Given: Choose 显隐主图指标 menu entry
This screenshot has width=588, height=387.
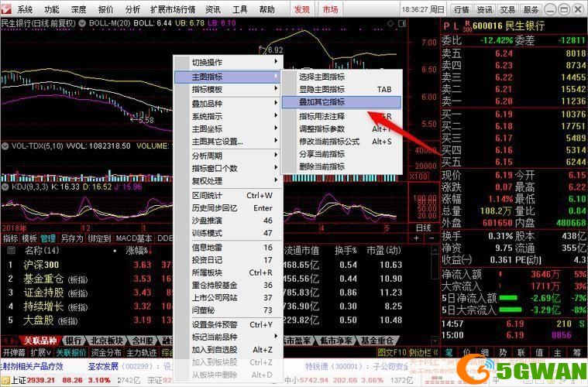Looking at the screenshot, I should (x=342, y=89).
